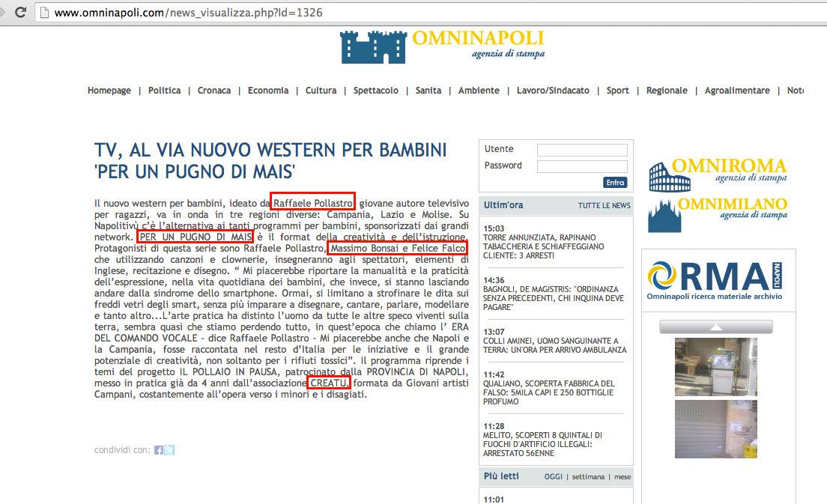Open the Sanita section
Image resolution: width=827 pixels, height=504 pixels.
tap(428, 90)
